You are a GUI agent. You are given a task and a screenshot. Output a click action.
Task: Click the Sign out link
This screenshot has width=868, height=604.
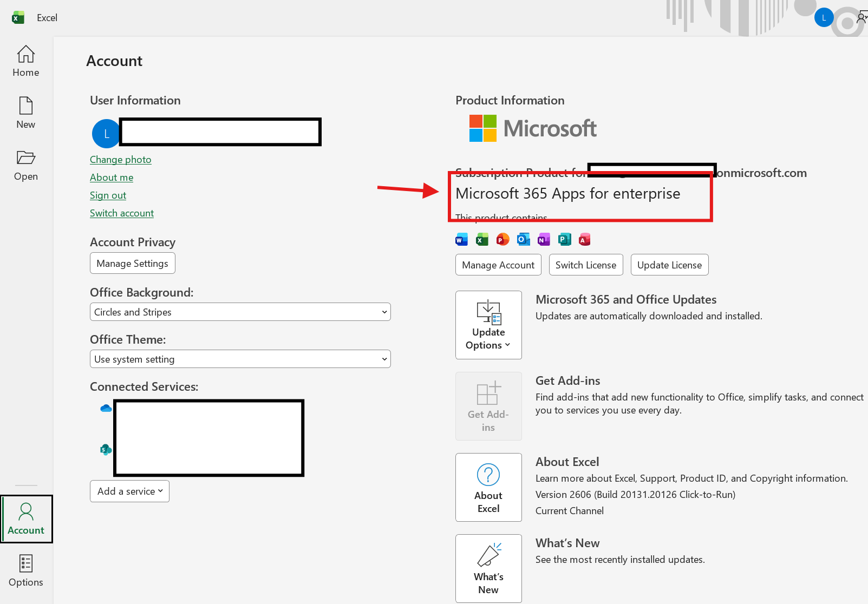tap(108, 195)
